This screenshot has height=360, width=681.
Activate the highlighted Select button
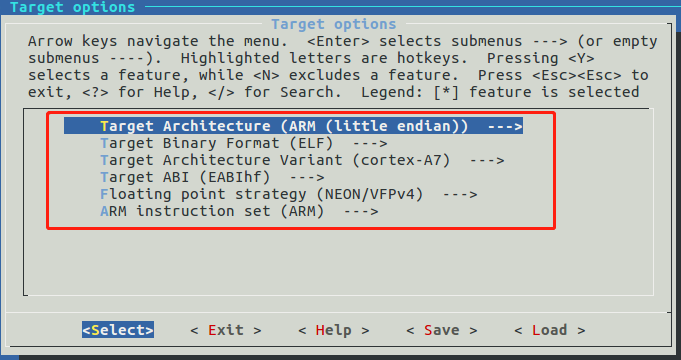pyautogui.click(x=118, y=330)
